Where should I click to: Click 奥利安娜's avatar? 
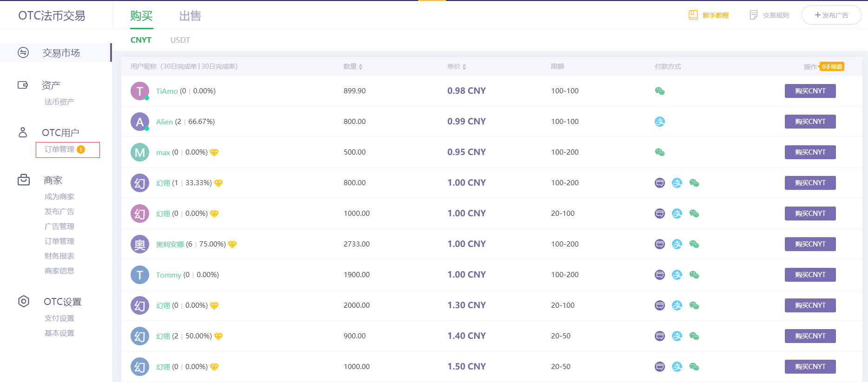pos(140,244)
